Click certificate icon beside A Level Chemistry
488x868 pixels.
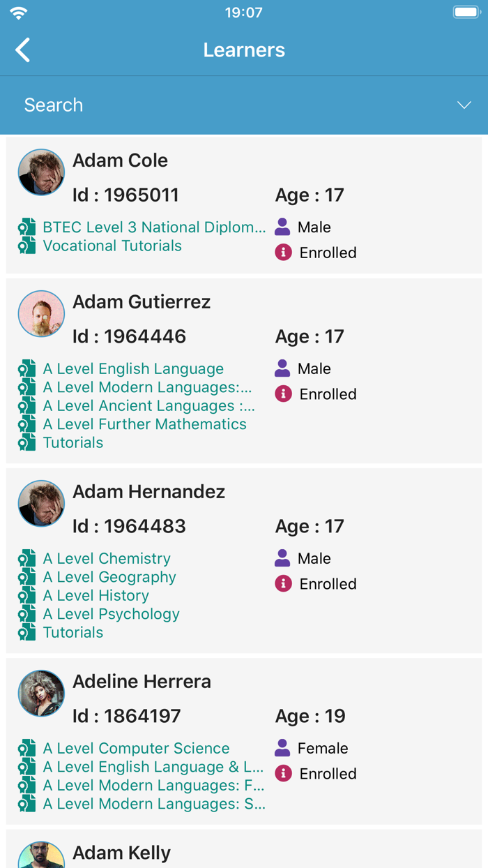[27, 559]
